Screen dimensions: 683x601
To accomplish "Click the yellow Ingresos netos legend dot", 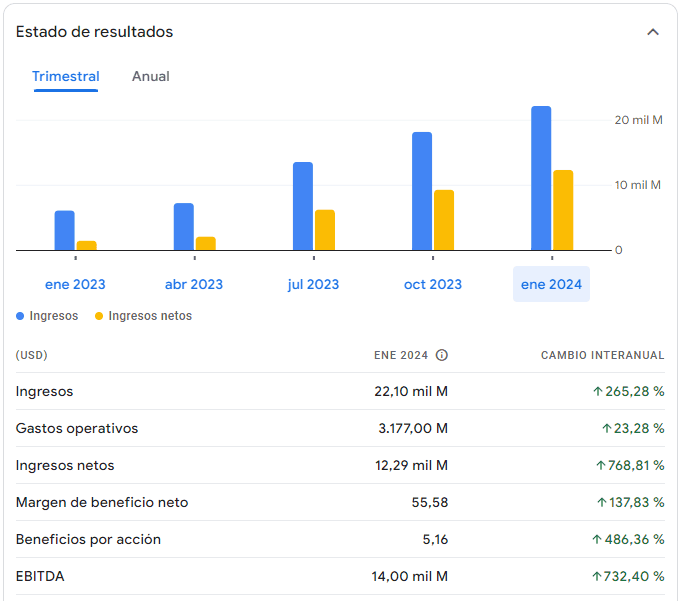I will pyautogui.click(x=99, y=316).
